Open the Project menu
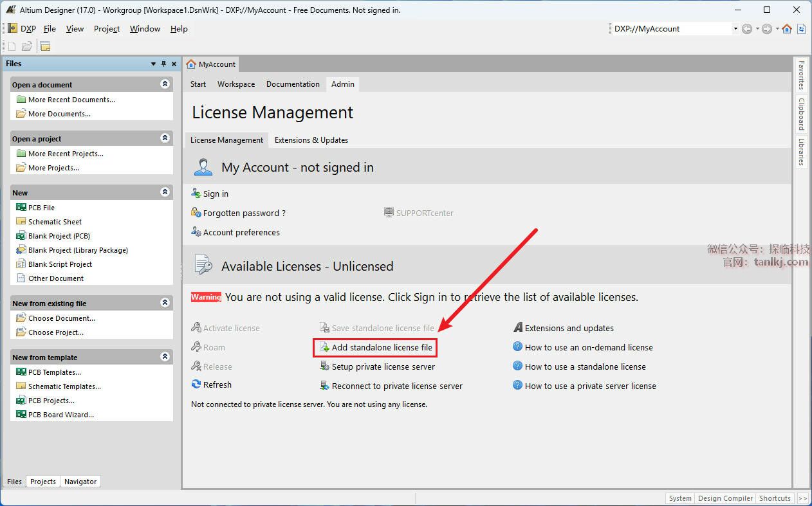This screenshot has width=812, height=506. 107,29
